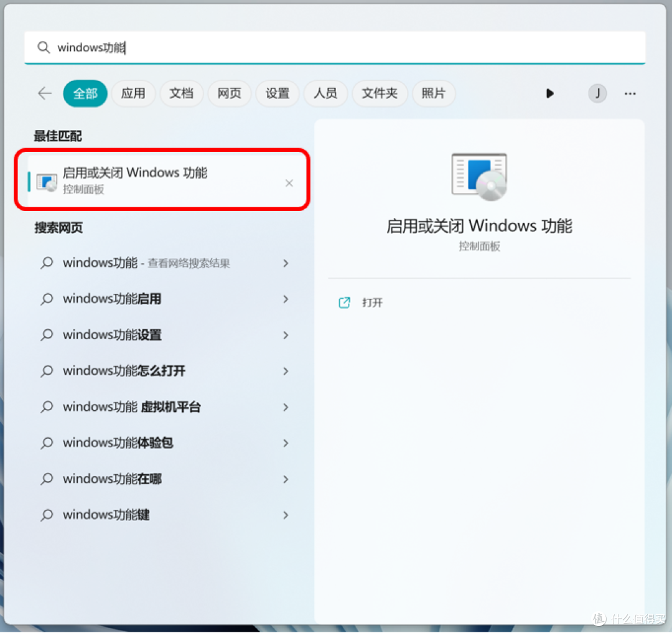Click search icon beside windows功能键
672x633 pixels.
tap(47, 515)
